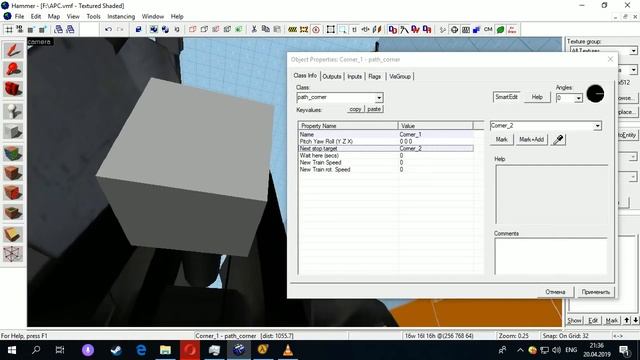
Task: Toggle the green leaf toolbar button
Action: click(500, 29)
